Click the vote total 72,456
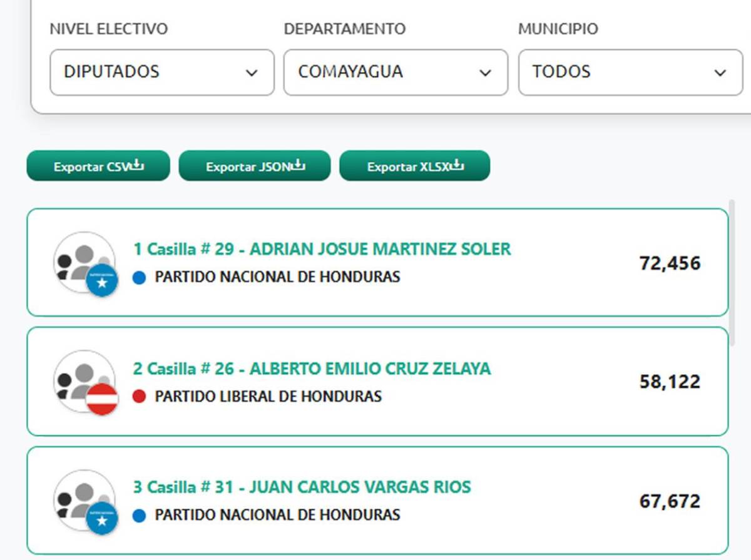This screenshot has width=751, height=560. [671, 263]
